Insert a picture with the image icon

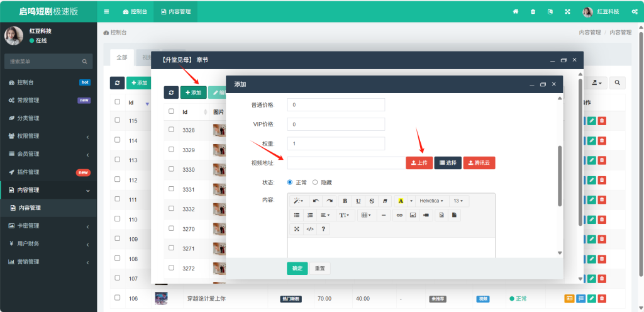(413, 215)
